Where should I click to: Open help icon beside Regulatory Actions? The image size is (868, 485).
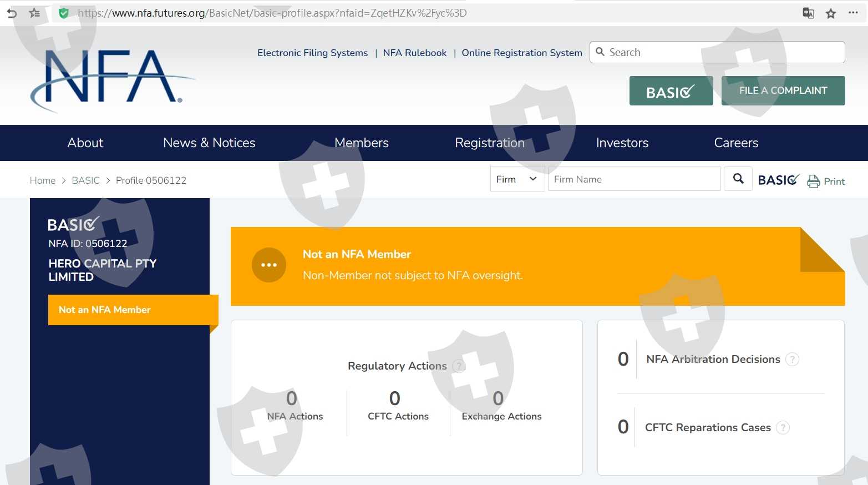[x=459, y=366]
